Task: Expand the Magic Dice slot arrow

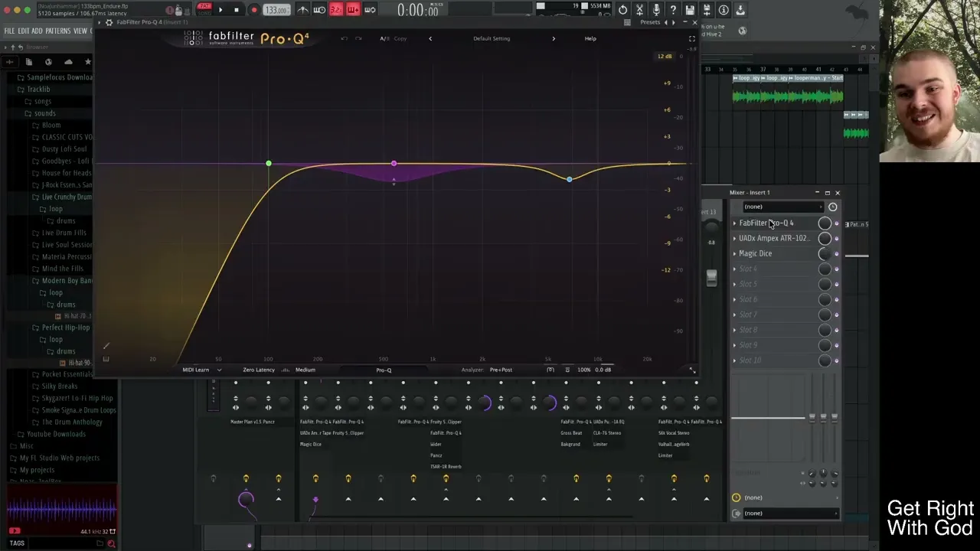Action: point(734,254)
